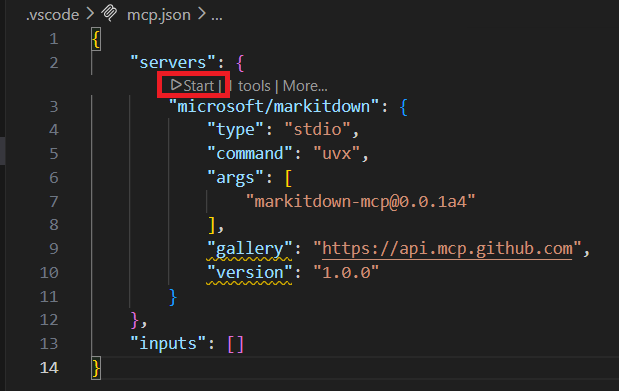Click the closing bracket on line 8
The width and height of the screenshot is (619, 391).
pos(212,225)
